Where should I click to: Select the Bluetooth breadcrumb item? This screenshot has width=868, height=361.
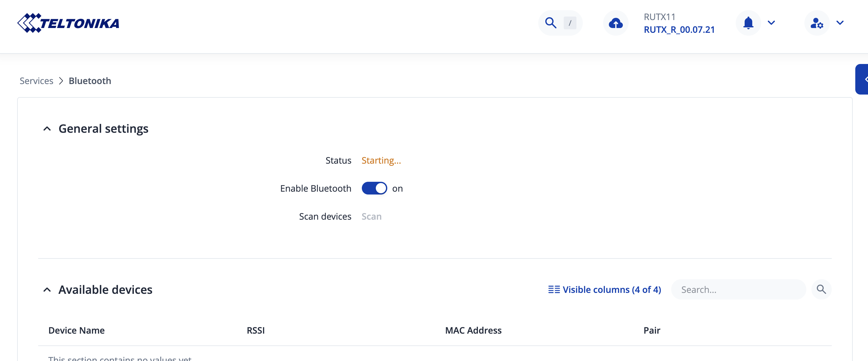coord(90,81)
